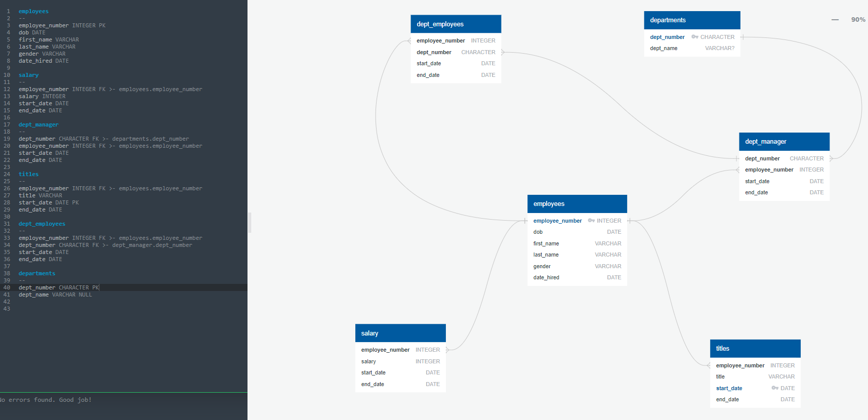
Task: Place cursor on editor line 31 'dept_employees' heading
Action: pyautogui.click(x=42, y=224)
